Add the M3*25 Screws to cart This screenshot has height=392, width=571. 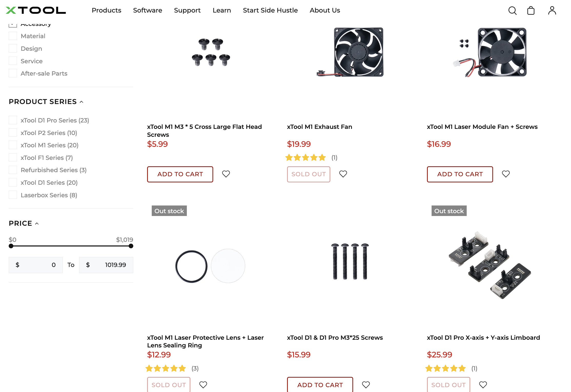point(320,385)
